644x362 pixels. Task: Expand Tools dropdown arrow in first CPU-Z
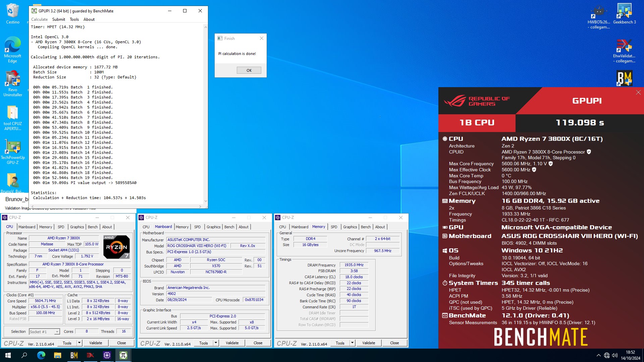[79, 343]
